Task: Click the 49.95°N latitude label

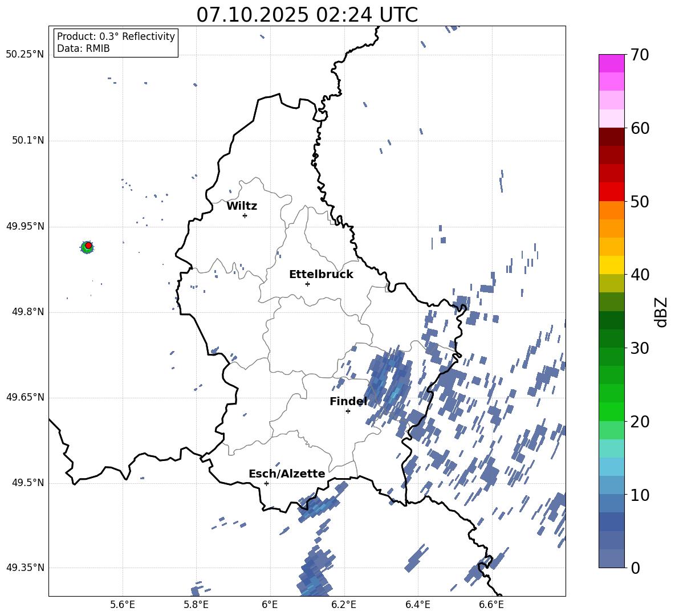Action: (x=25, y=226)
